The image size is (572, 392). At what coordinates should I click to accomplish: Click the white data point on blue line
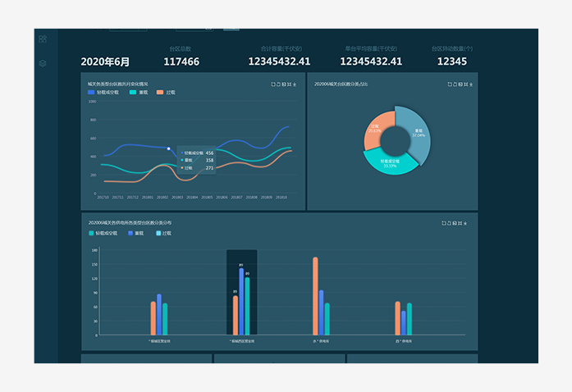point(169,148)
